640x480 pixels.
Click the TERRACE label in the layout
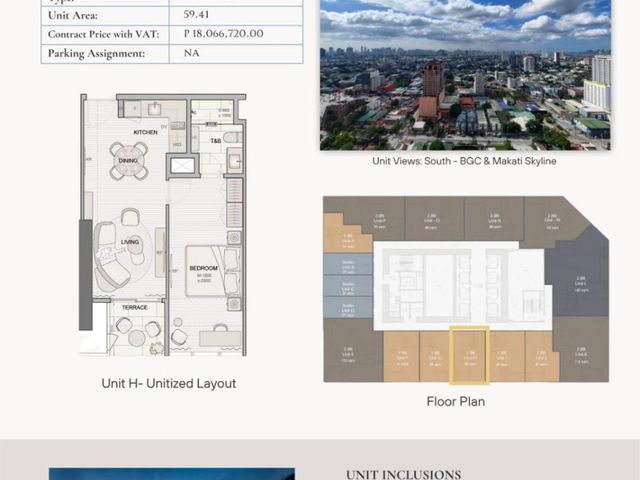click(135, 307)
